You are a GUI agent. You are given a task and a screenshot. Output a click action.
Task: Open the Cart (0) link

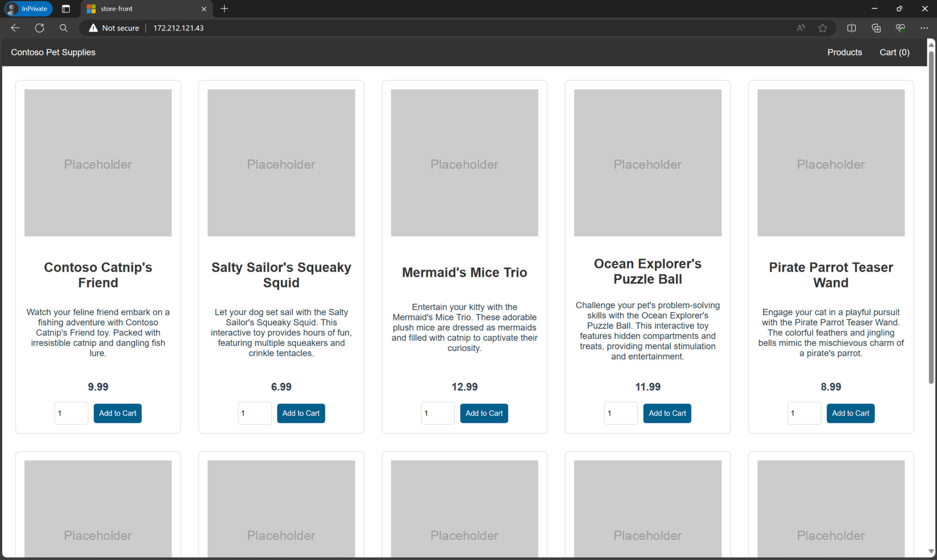[894, 52]
